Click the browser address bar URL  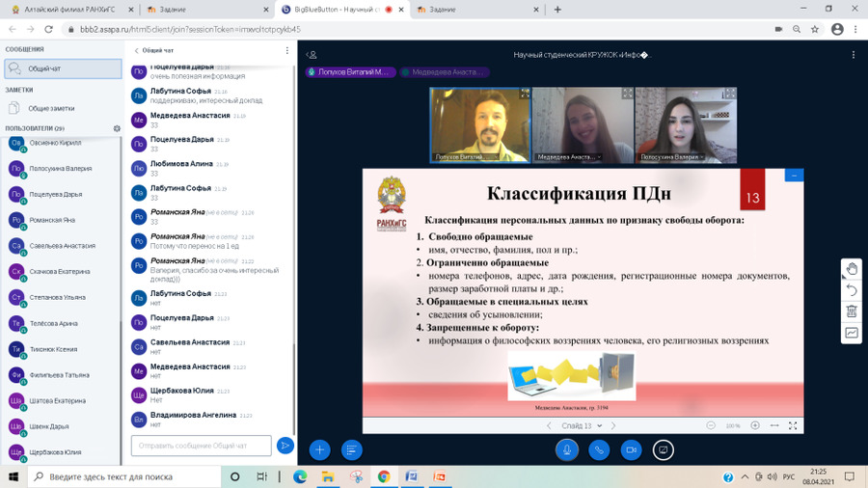point(190,29)
